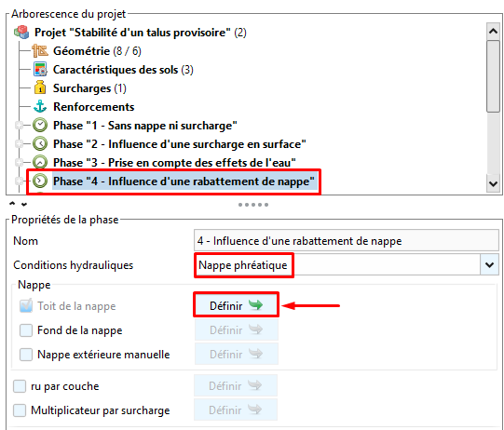Click the Phase 4 clock icon

tap(40, 181)
